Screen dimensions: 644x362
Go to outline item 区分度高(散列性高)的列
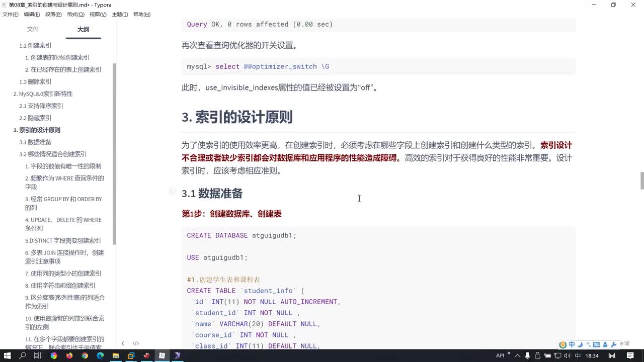pos(65,302)
